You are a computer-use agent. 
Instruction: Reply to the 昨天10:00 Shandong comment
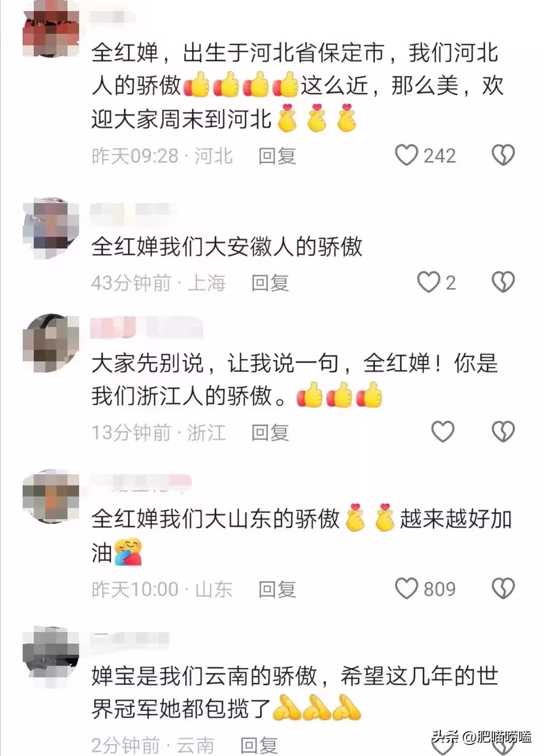[x=277, y=589]
